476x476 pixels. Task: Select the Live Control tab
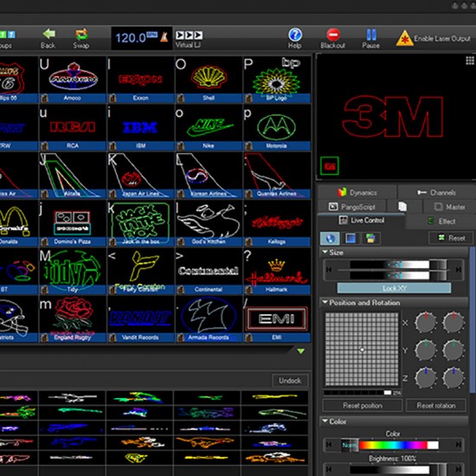click(x=361, y=221)
